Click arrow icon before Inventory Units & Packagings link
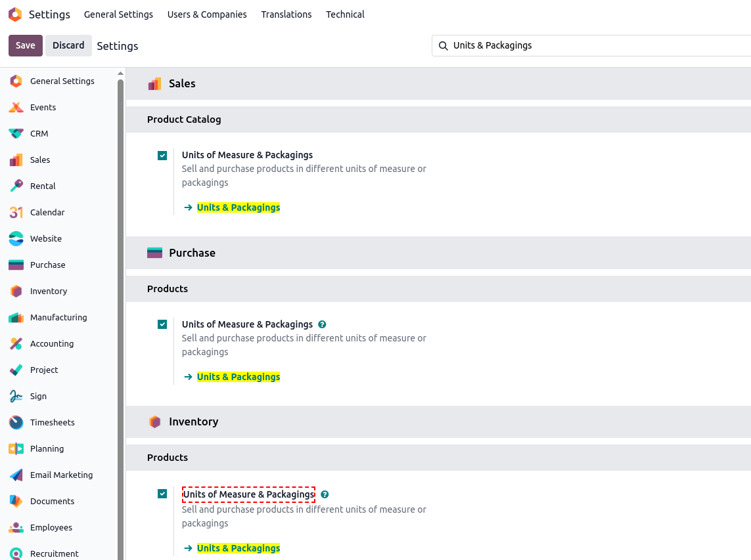The width and height of the screenshot is (751, 560). (x=188, y=548)
